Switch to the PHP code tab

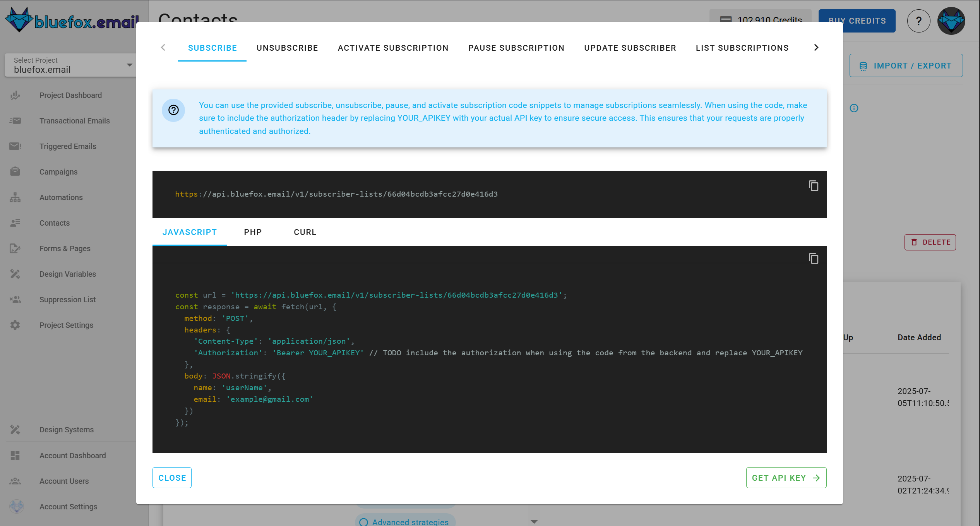click(x=253, y=232)
